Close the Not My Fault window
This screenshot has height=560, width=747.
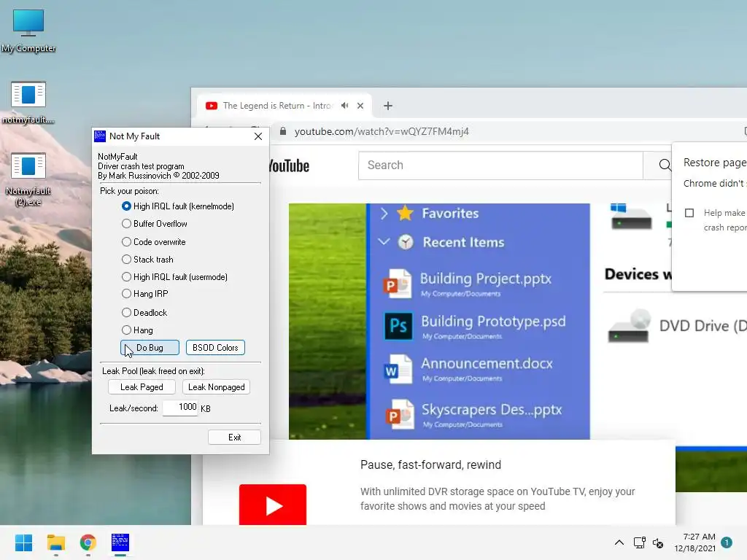point(258,136)
